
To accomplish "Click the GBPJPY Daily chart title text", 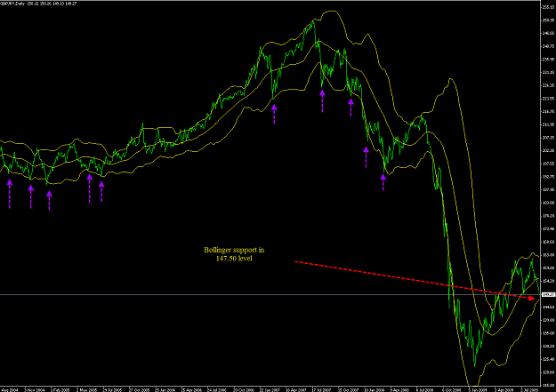I will click(x=38, y=4).
